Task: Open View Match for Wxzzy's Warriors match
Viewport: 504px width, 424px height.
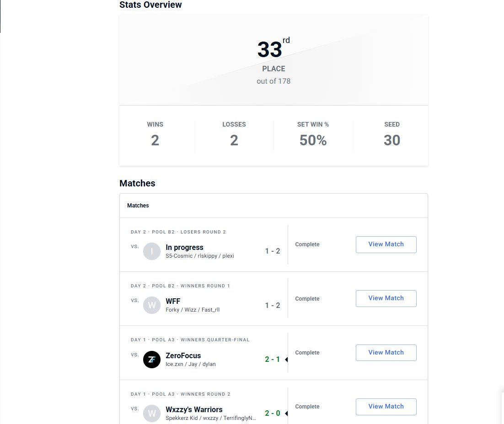Action: tap(386, 407)
